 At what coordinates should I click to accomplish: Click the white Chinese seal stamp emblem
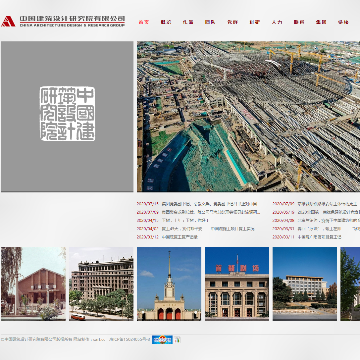click(67, 114)
